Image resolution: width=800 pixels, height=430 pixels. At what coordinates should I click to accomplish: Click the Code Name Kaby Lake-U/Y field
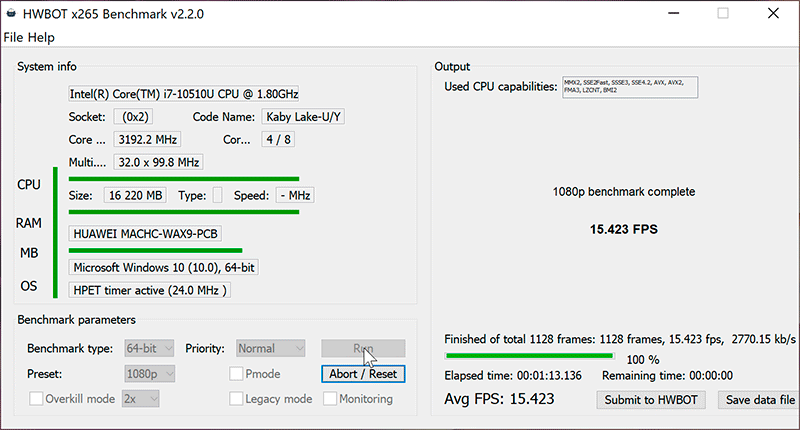[x=303, y=117]
